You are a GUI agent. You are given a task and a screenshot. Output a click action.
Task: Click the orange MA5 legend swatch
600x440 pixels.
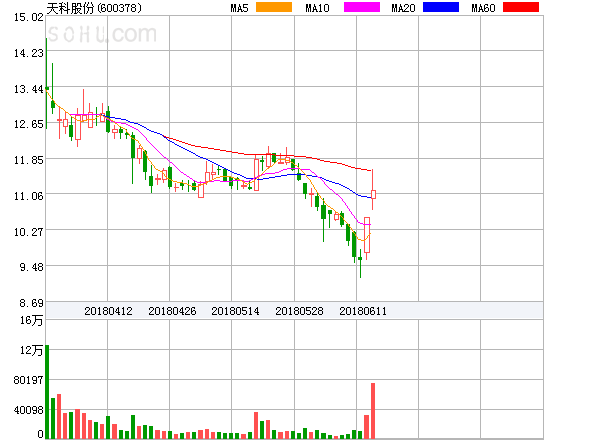[274, 7]
